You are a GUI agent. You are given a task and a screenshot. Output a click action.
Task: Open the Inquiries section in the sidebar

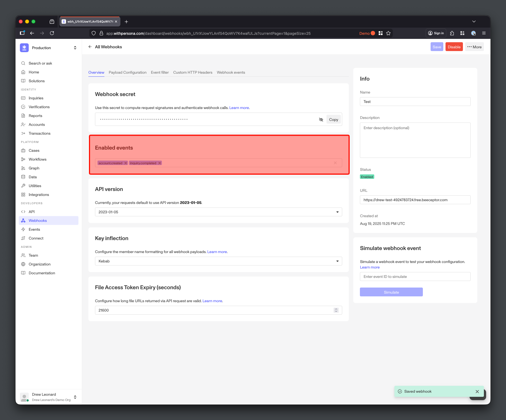point(36,98)
